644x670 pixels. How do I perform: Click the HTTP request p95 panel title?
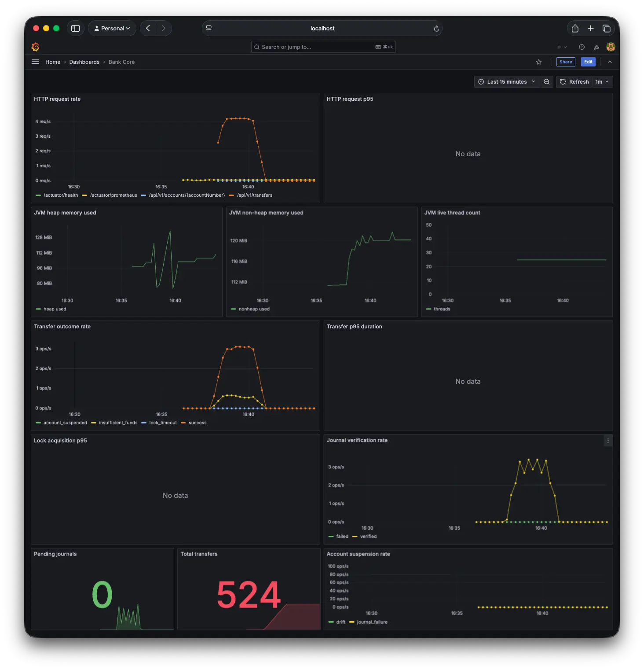(x=350, y=99)
